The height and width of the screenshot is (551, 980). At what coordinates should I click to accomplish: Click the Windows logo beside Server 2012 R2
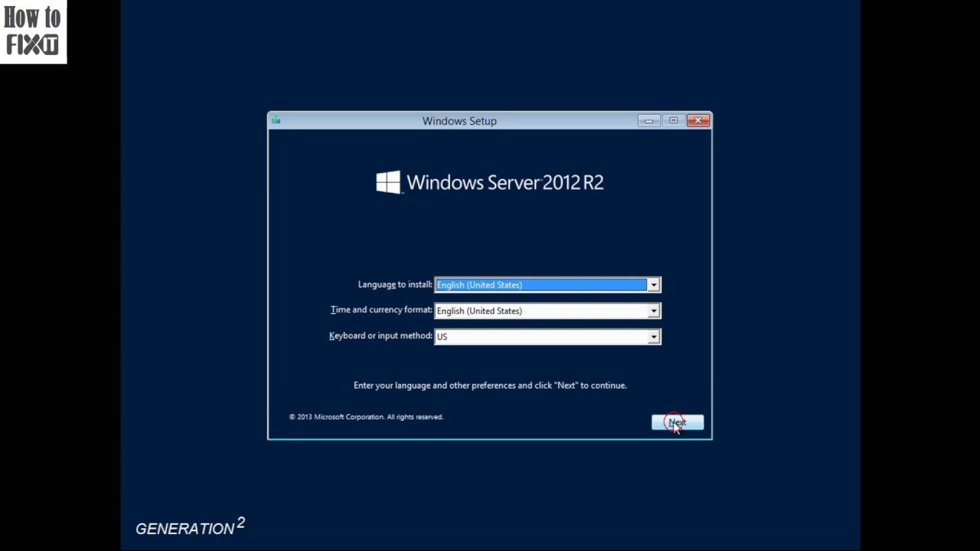point(388,182)
